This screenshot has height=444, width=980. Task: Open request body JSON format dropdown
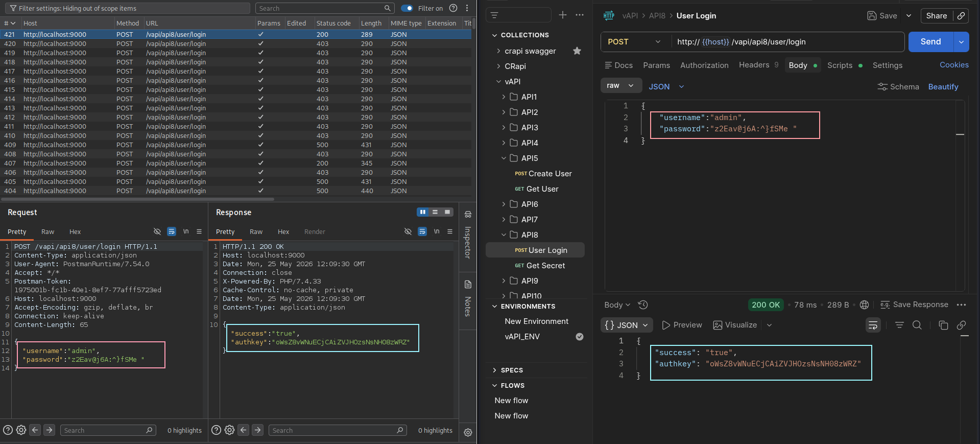pos(666,86)
